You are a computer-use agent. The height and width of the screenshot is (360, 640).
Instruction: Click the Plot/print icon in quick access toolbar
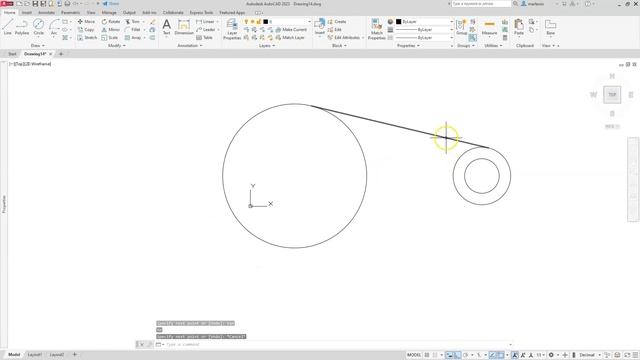tap(67, 4)
